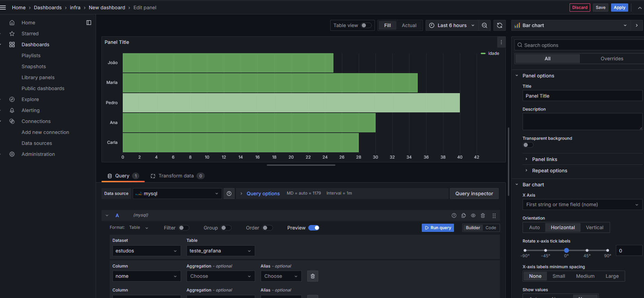
Task: Open X Axis field dropdown
Action: (582, 204)
